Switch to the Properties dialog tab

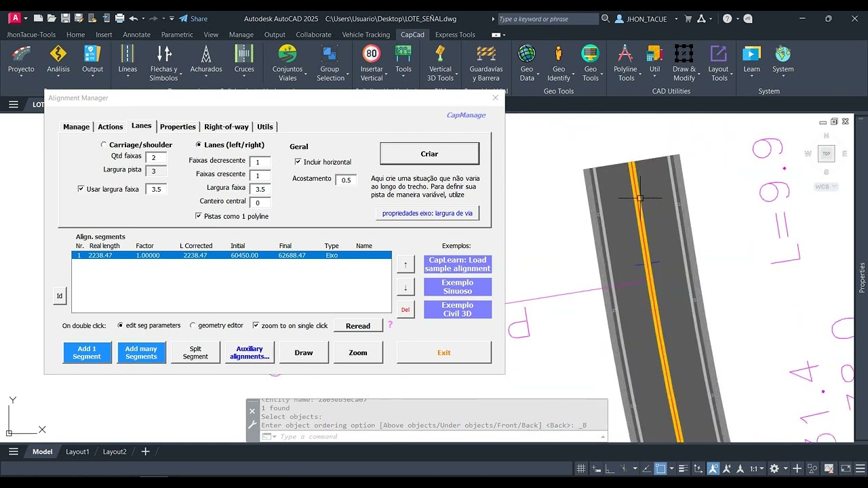(178, 127)
